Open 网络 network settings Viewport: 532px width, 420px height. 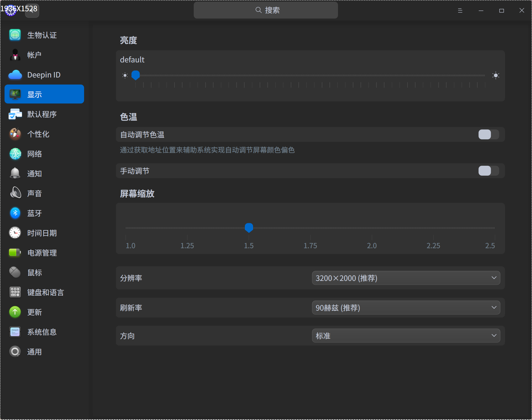pyautogui.click(x=35, y=154)
